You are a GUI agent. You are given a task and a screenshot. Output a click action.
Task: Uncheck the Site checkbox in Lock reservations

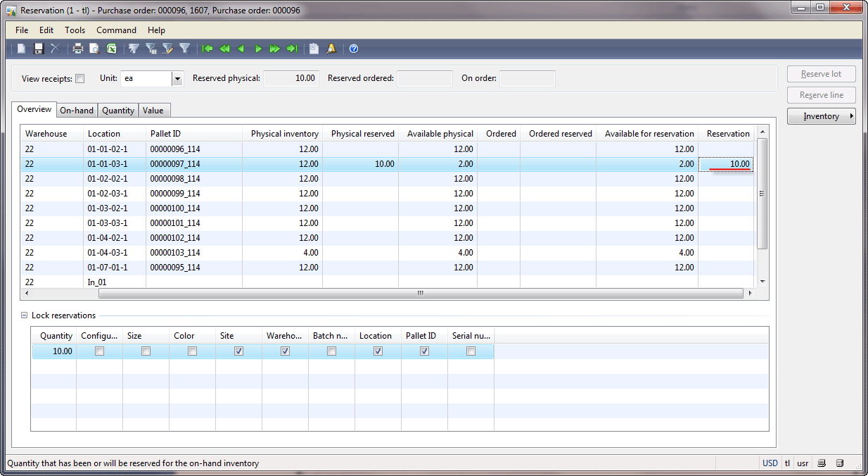pyautogui.click(x=239, y=351)
